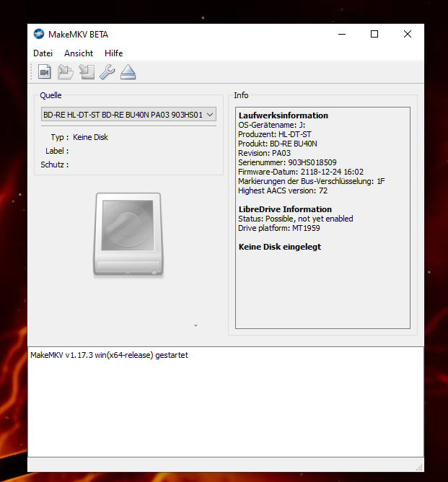This screenshot has width=448, height=482.
Task: Click 'Drive platform: MT1959' line
Action: click(279, 228)
